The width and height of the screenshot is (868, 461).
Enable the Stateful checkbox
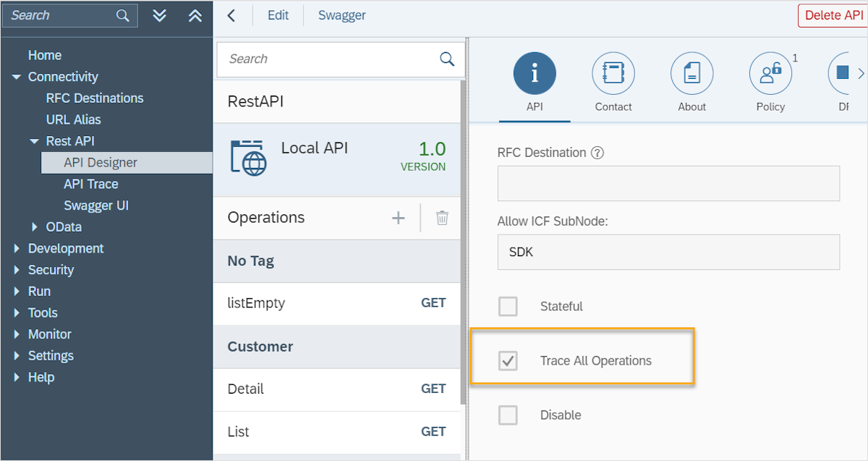(x=508, y=306)
